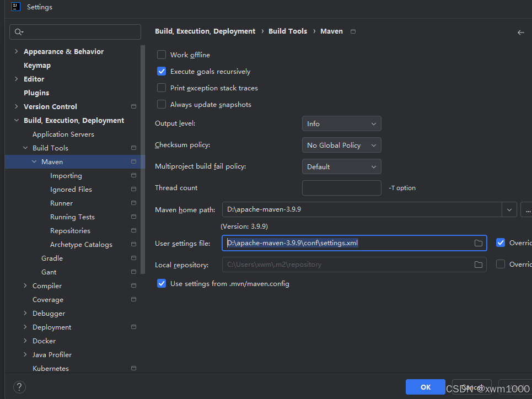532x399 pixels.
Task: Open the Checksum policy dropdown
Action: click(x=341, y=145)
